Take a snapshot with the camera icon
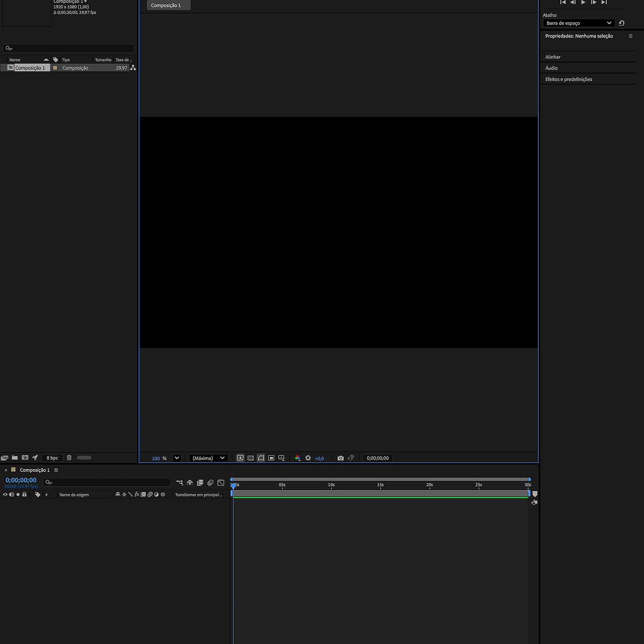Viewport: 644px width, 644px height. coord(340,458)
